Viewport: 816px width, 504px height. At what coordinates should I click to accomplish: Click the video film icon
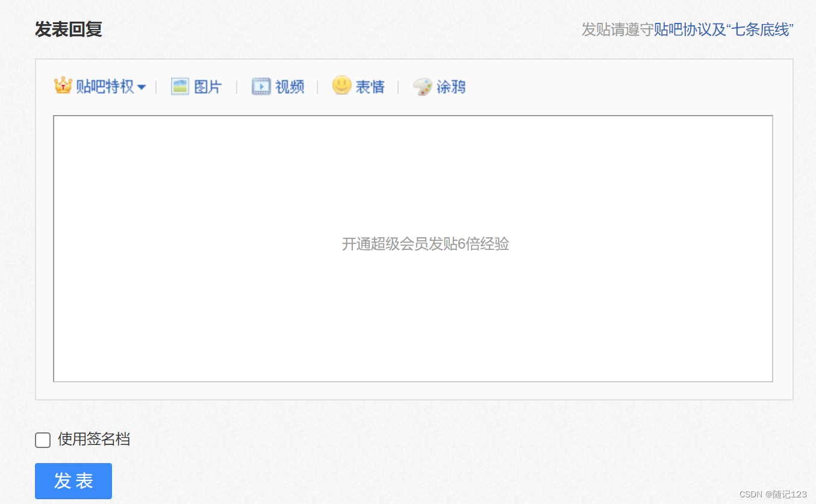tap(261, 87)
